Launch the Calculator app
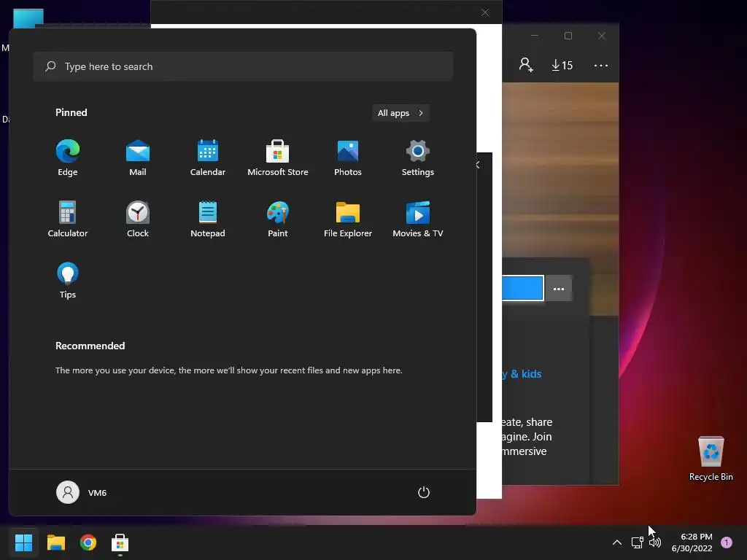 [68, 219]
